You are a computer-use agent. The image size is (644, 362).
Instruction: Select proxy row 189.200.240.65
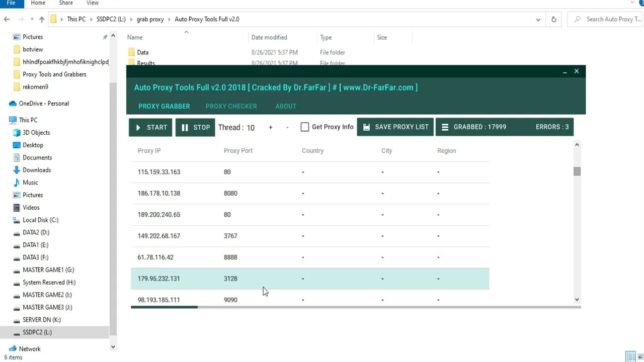[310, 215]
